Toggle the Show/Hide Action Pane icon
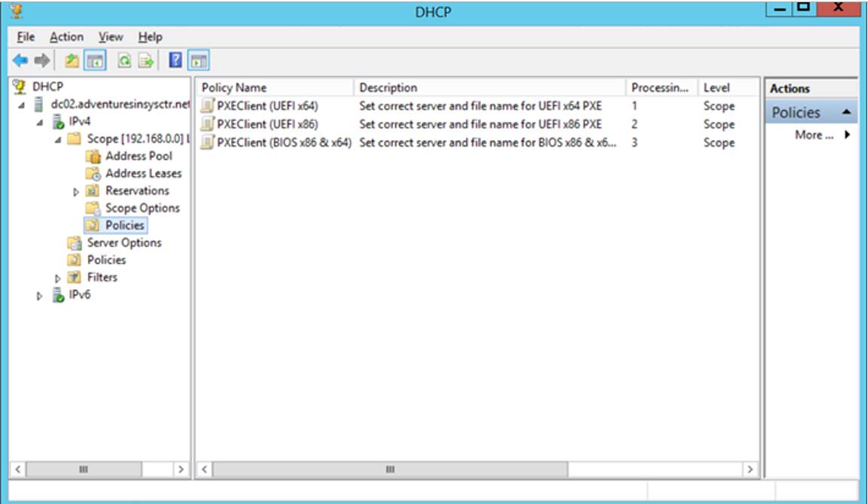The width and height of the screenshot is (868, 504). coord(198,60)
